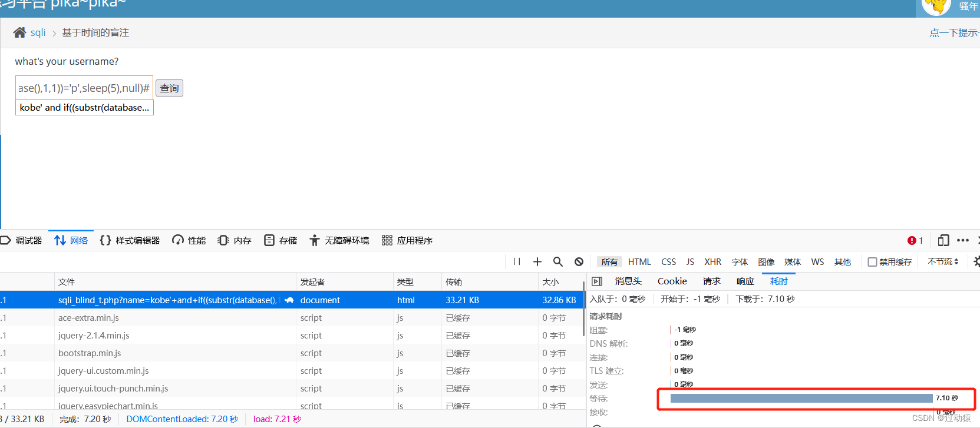This screenshot has width=980, height=428.
Task: Select the jquery.easypiechart.min.js request
Action: pyautogui.click(x=292, y=404)
